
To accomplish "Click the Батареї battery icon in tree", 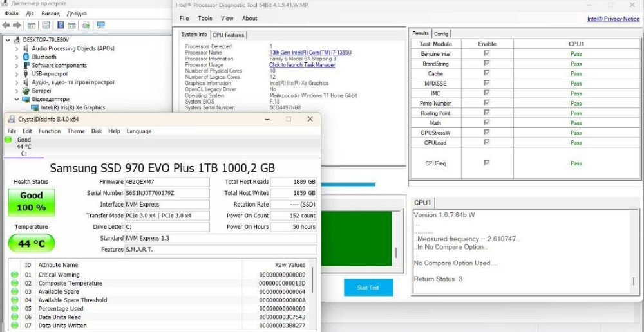I will tap(26, 91).
